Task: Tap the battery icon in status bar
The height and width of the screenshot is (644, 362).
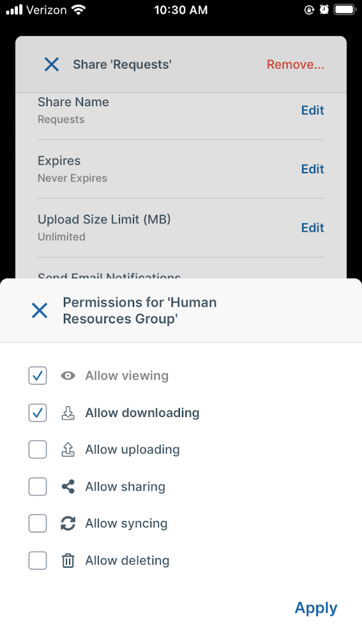Action: tap(345, 9)
